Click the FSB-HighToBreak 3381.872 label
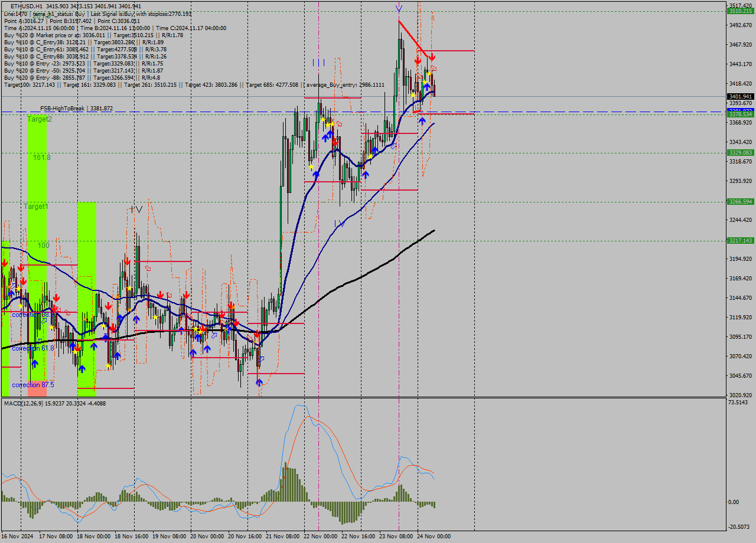The height and width of the screenshot is (543, 756). coord(77,109)
